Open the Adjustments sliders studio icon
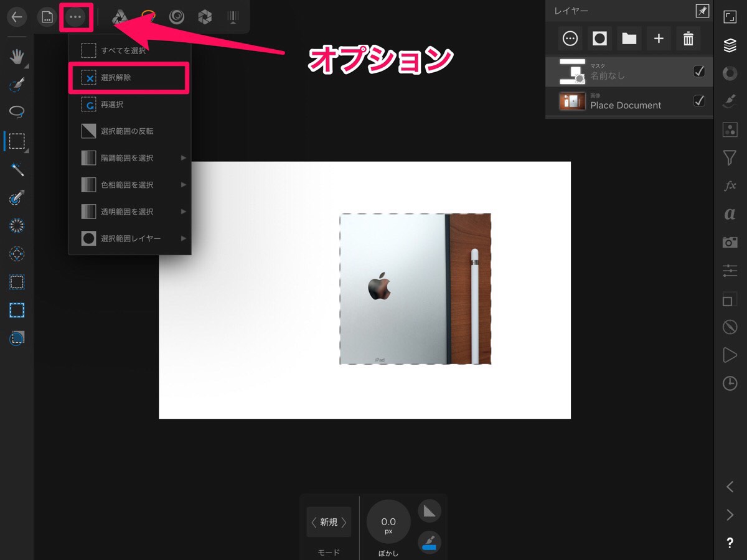 pos(730,271)
